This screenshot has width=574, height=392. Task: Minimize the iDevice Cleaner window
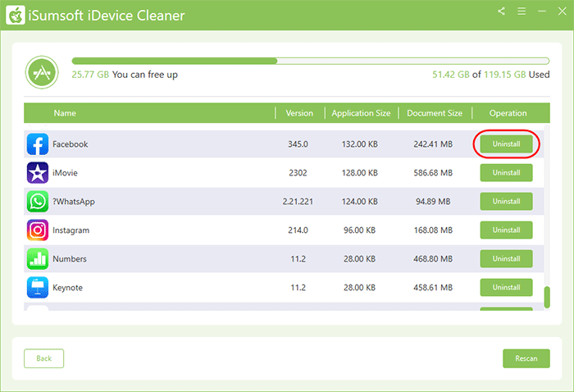[x=542, y=11]
